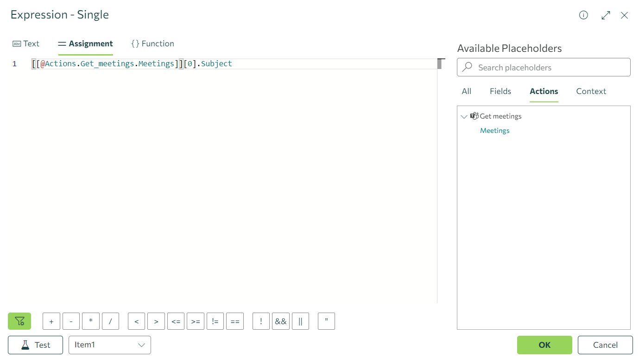Viewport: 639px width, 364px height.
Task: Open the Function tab
Action: click(x=153, y=44)
